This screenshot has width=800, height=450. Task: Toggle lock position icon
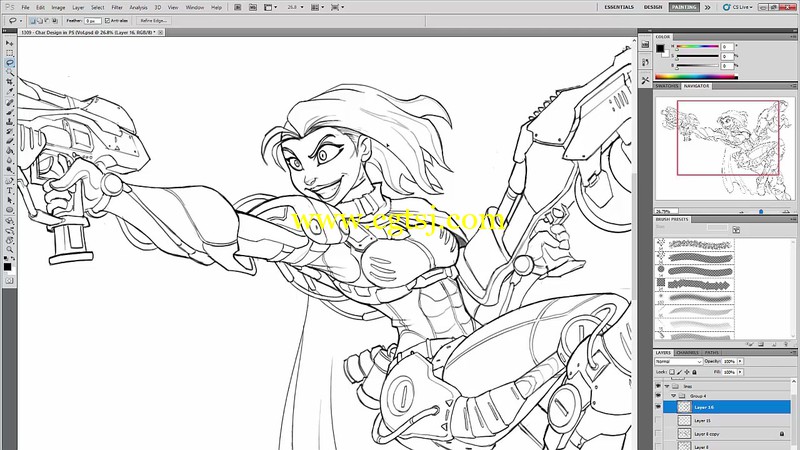click(x=687, y=372)
